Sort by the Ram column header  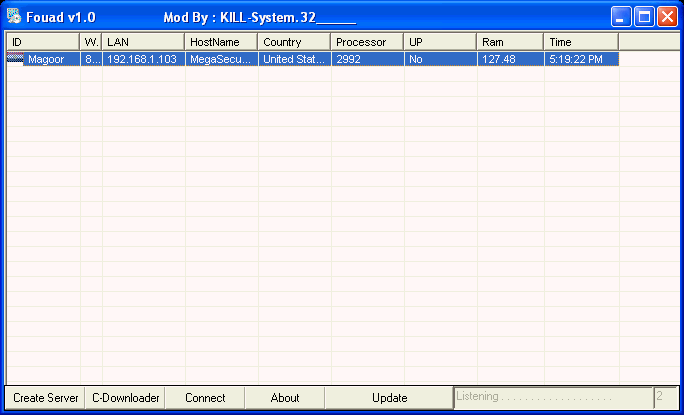tap(510, 42)
